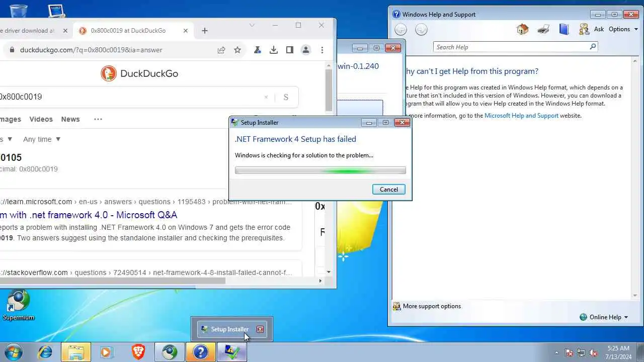The width and height of the screenshot is (644, 362).
Task: Show hidden tray icons arrow
Action: pyautogui.click(x=556, y=352)
